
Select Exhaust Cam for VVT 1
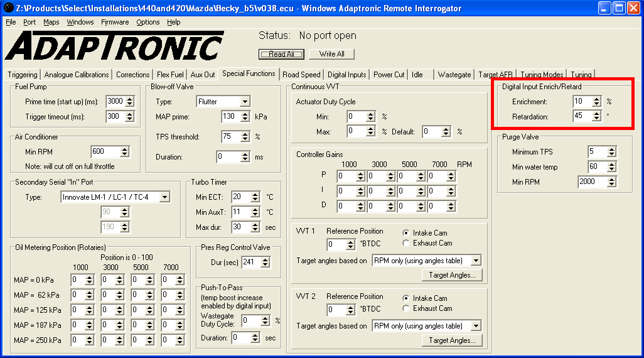point(406,243)
